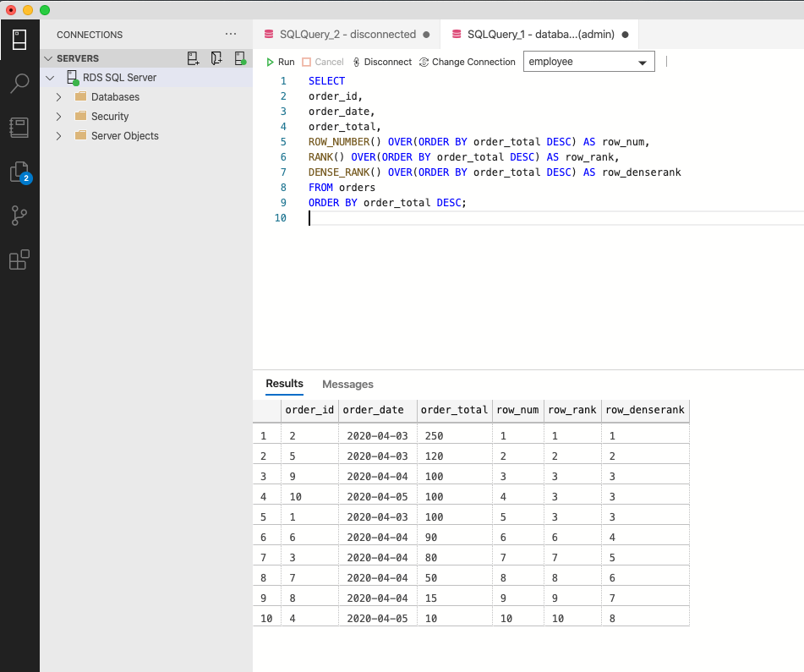Viewport: 804px width, 672px height.
Task: Select the Server Objects tree item
Action: click(x=124, y=136)
